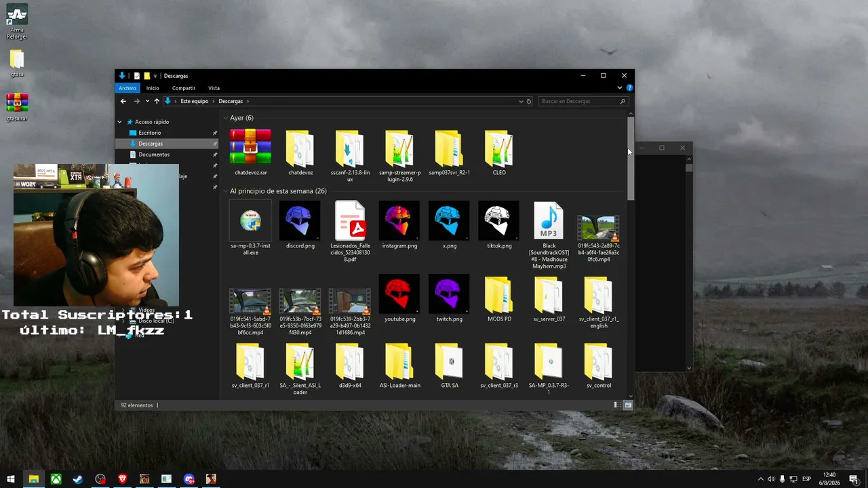Go forward with the forward arrow
Screen dimensions: 868x488
(x=136, y=101)
